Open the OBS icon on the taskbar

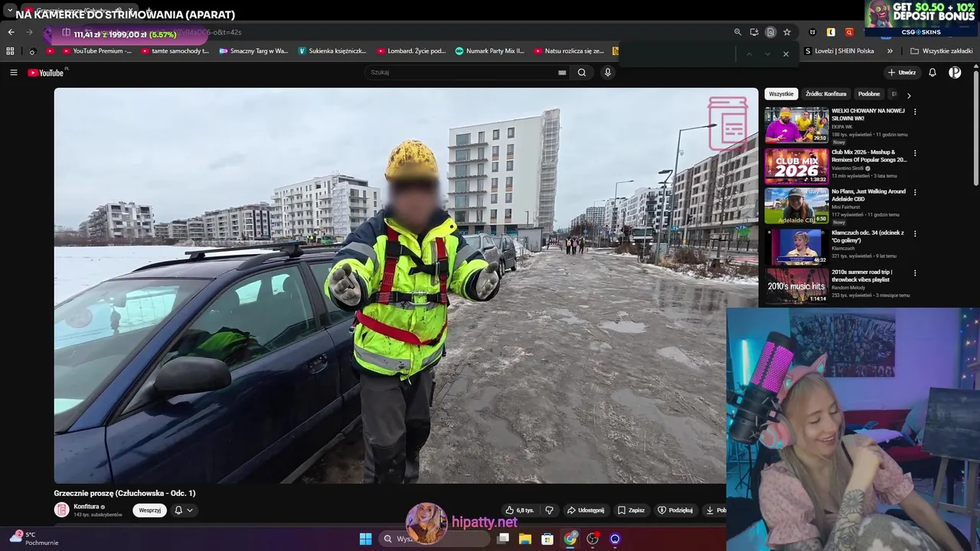click(593, 539)
